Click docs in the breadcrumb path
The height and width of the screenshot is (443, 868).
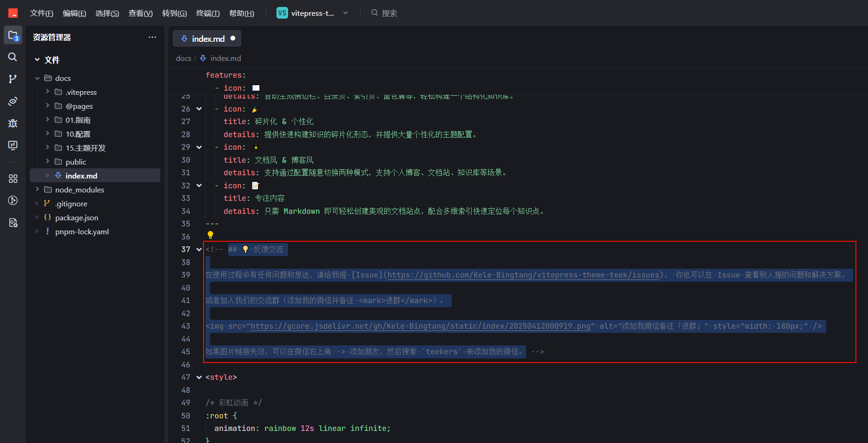pyautogui.click(x=184, y=58)
